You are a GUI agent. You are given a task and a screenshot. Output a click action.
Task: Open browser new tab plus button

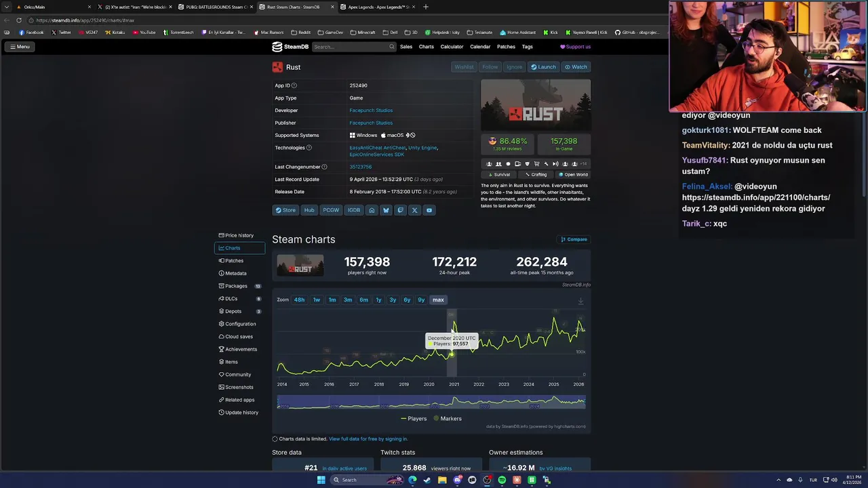tap(426, 7)
